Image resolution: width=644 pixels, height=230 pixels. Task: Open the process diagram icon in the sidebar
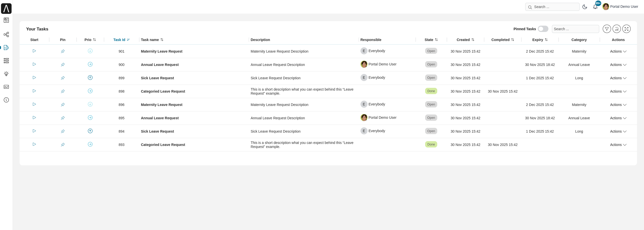6,34
